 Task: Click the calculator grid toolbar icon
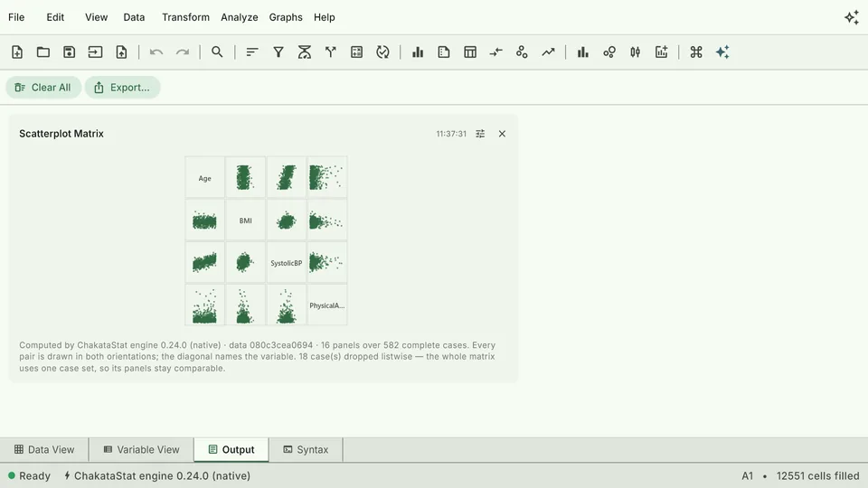356,52
